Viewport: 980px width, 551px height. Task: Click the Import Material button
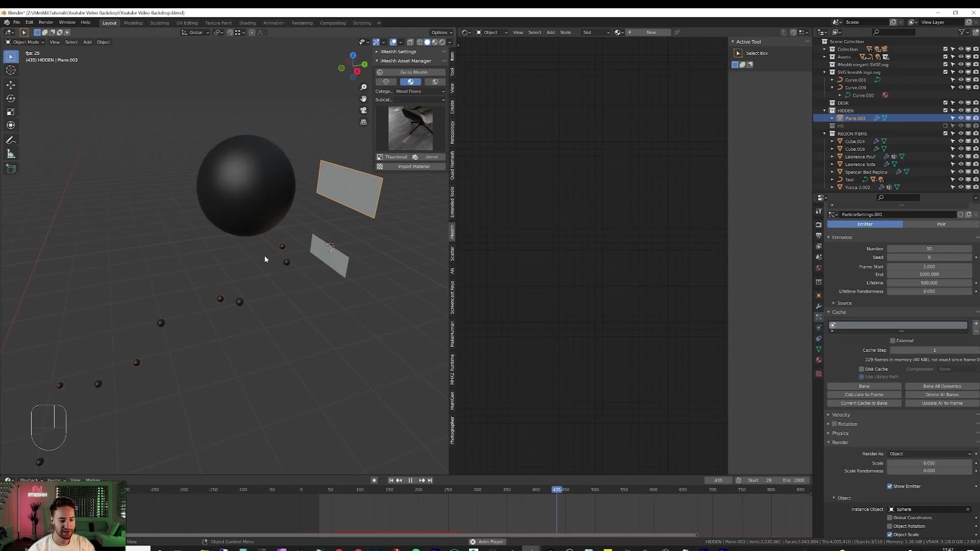point(410,166)
